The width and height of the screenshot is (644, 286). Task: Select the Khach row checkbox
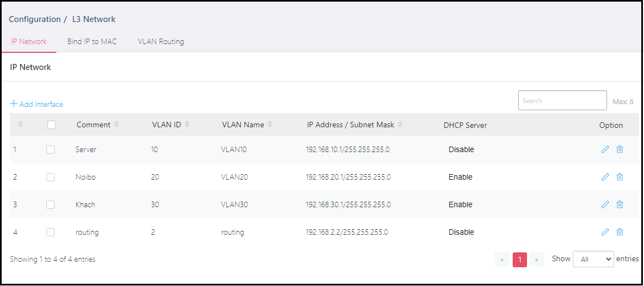click(x=51, y=204)
